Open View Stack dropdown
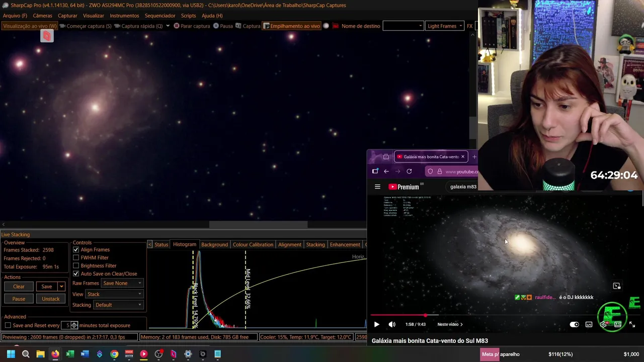This screenshot has height=362, width=644. point(114,294)
